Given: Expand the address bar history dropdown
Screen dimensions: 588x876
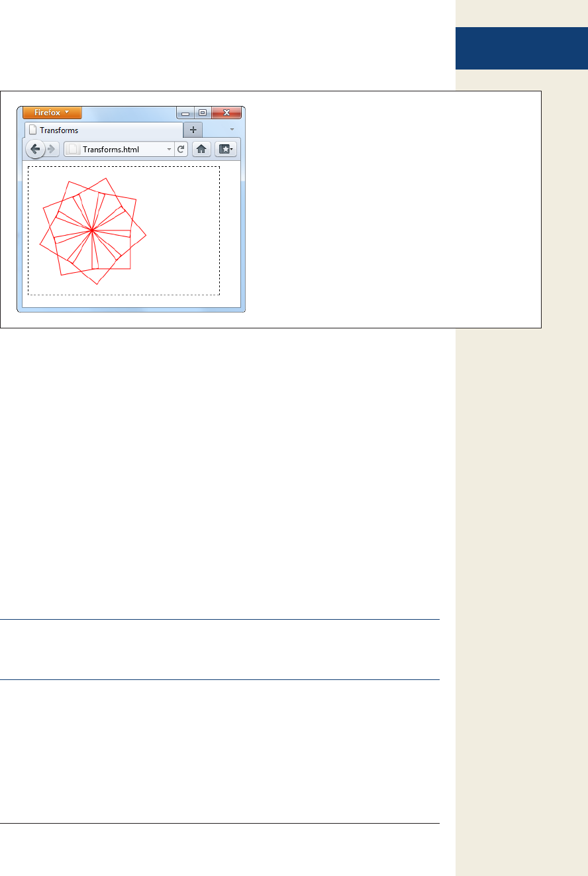Looking at the screenshot, I should click(169, 150).
